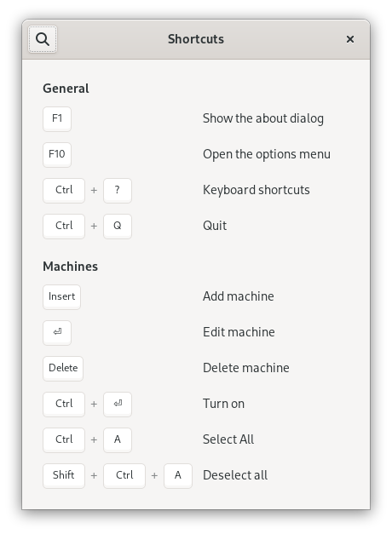Click the Enter key icon beside Edit machine
Image resolution: width=392 pixels, height=534 pixels.
(57, 332)
